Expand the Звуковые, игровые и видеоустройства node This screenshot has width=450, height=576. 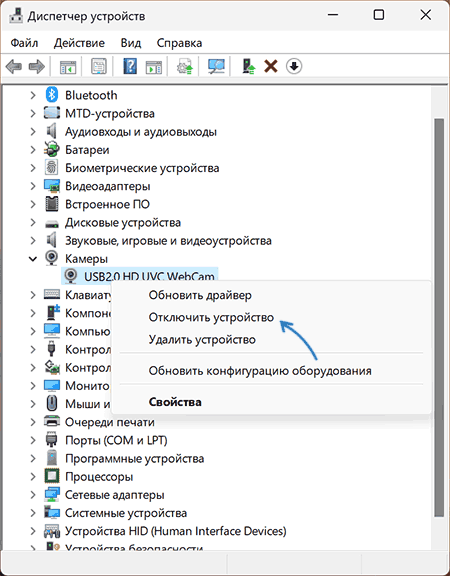pyautogui.click(x=33, y=240)
